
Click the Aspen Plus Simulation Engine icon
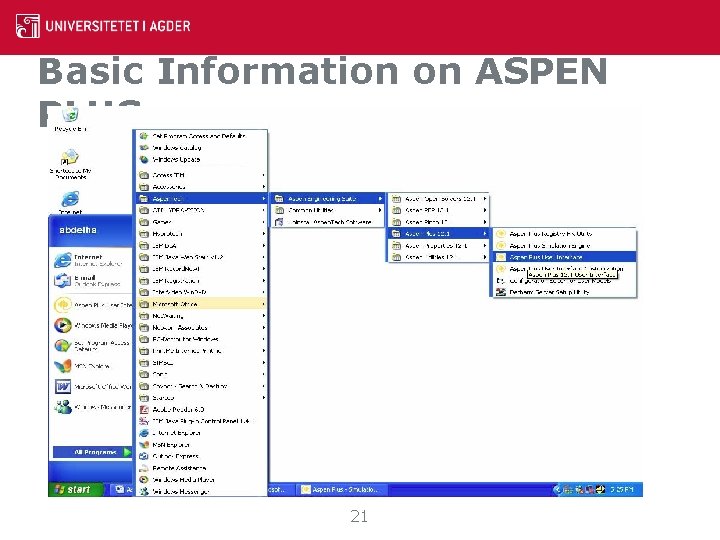[x=501, y=246]
